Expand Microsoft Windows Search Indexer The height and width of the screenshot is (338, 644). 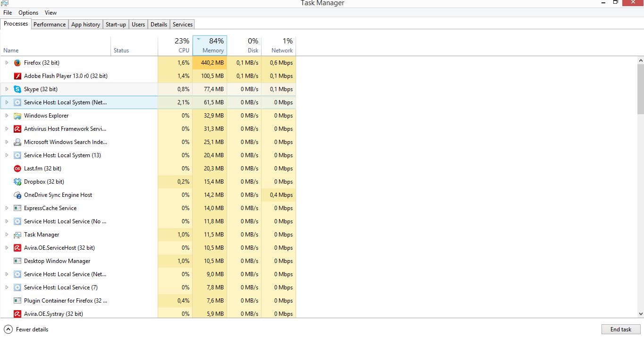[x=7, y=142]
